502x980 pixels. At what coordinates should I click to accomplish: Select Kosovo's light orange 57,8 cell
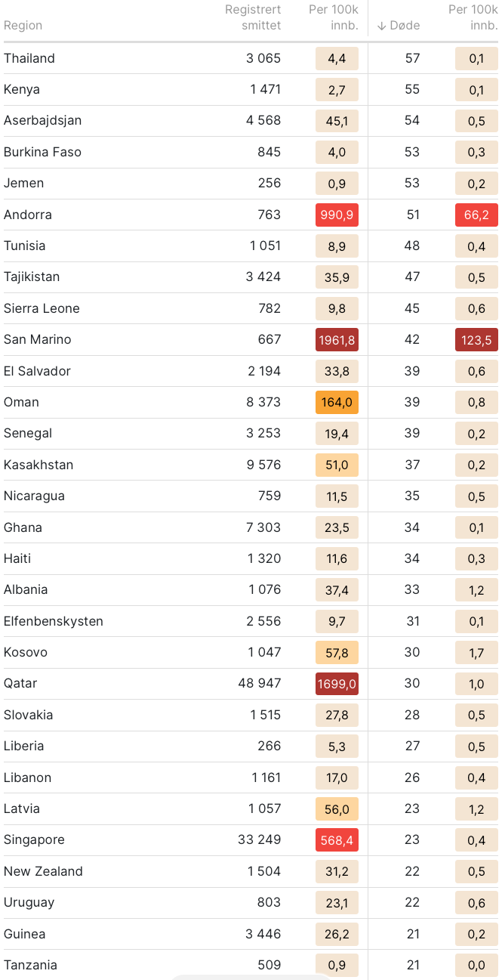click(x=337, y=653)
